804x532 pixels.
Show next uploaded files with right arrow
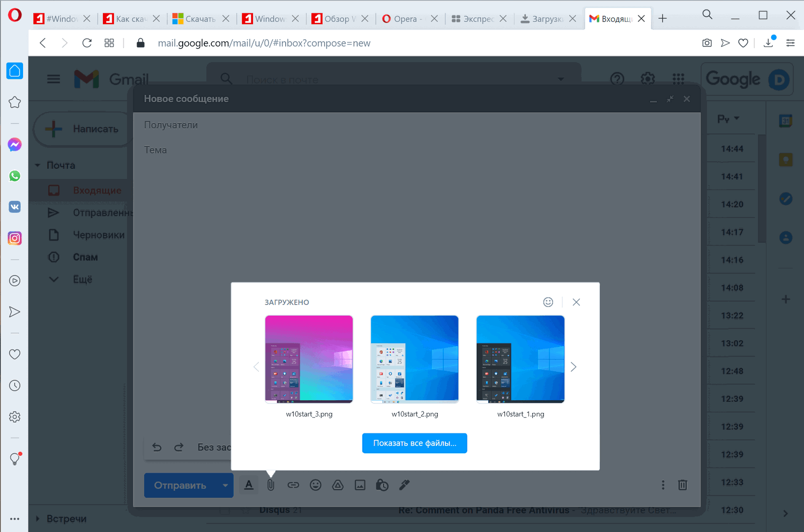coord(574,367)
